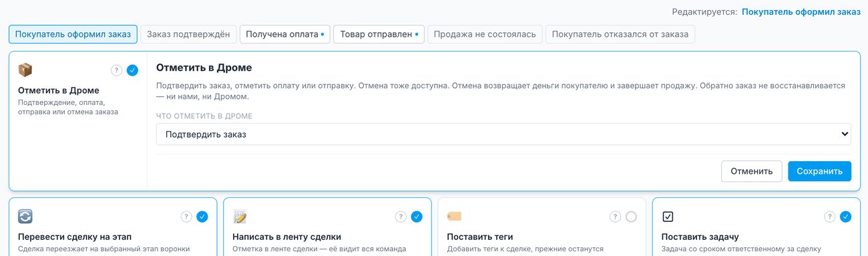Viewport: 868px width, 256px height.
Task: Open help for Поставить теги
Action: pos(615,217)
